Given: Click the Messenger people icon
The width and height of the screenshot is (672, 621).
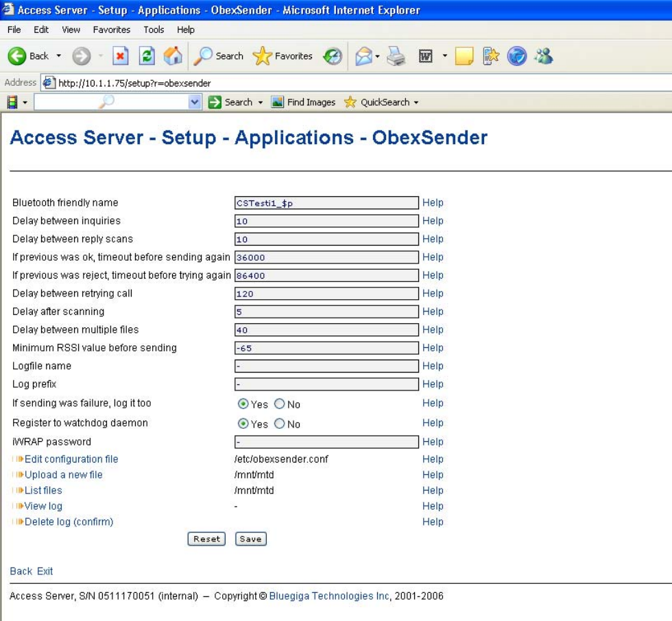Looking at the screenshot, I should coord(543,56).
